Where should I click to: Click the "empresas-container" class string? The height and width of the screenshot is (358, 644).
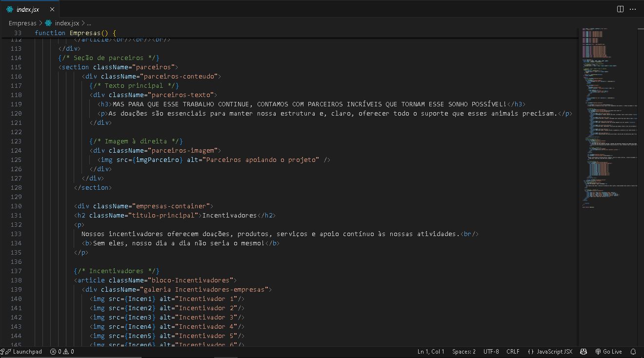171,206
